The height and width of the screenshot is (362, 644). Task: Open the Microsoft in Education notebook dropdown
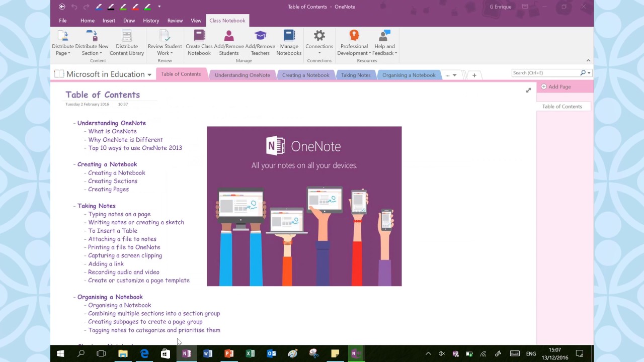click(149, 75)
